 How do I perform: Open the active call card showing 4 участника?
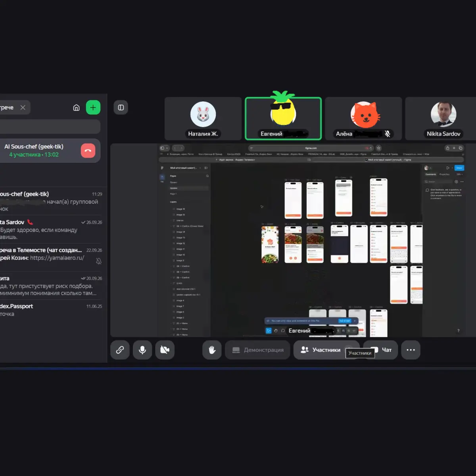49,151
